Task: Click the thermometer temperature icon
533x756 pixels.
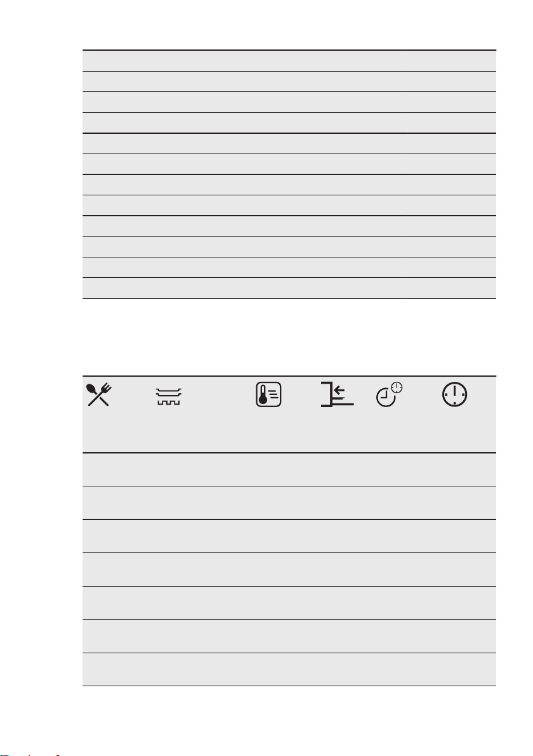Action: click(268, 394)
